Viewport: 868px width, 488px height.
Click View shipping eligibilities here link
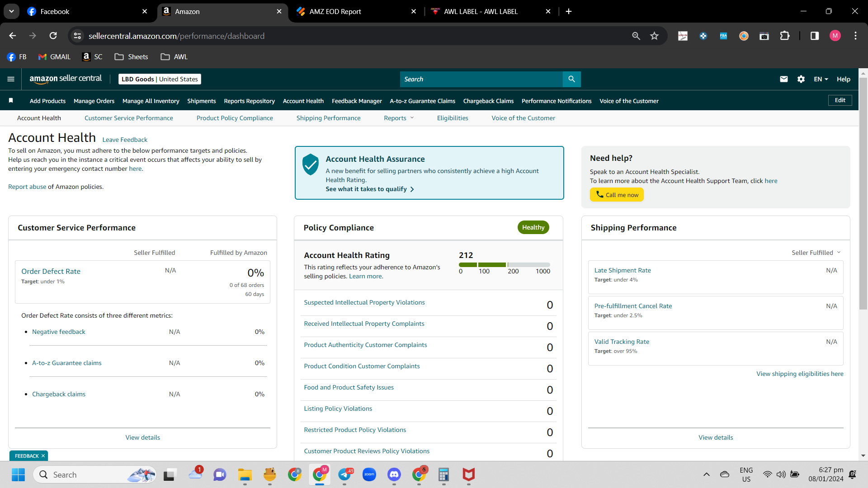click(x=800, y=374)
